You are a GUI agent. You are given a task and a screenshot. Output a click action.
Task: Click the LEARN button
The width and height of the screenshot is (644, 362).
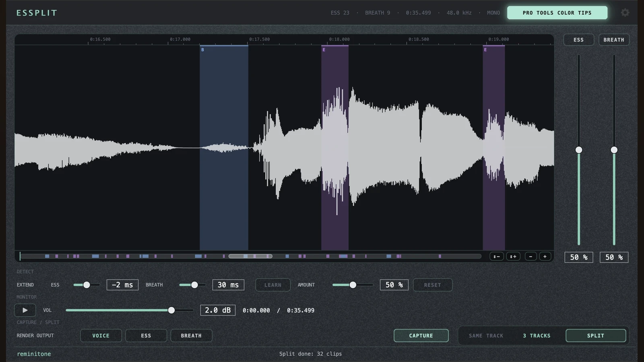(273, 285)
